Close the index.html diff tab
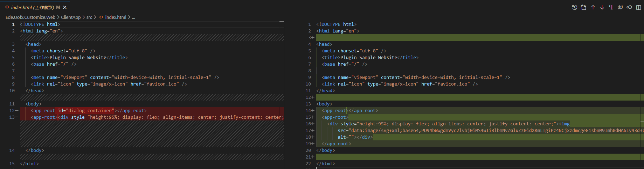 tap(65, 7)
